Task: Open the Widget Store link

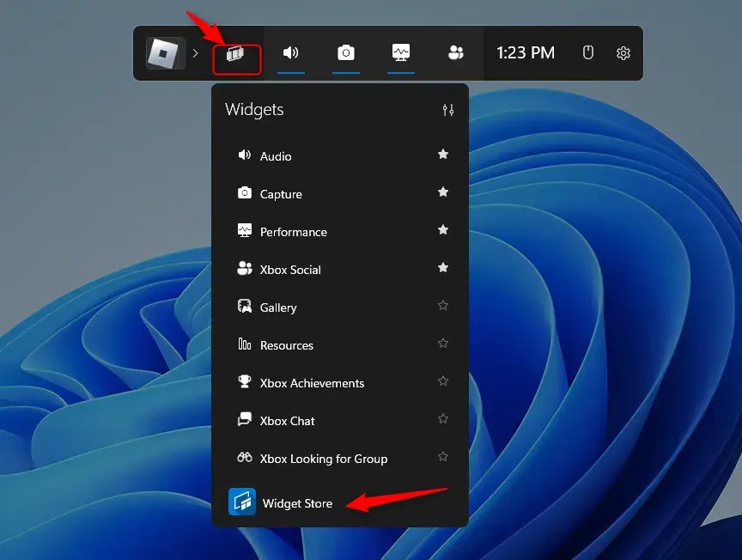Action: tap(297, 503)
